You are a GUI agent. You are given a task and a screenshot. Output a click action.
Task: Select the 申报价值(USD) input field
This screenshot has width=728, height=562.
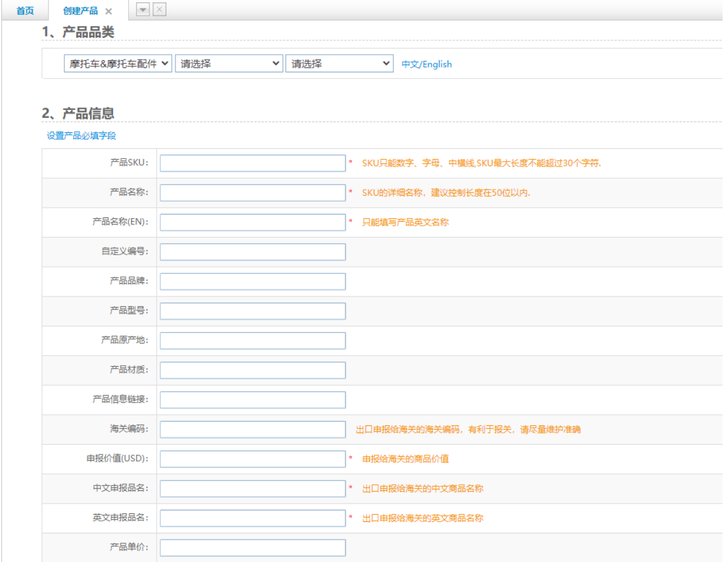point(253,459)
